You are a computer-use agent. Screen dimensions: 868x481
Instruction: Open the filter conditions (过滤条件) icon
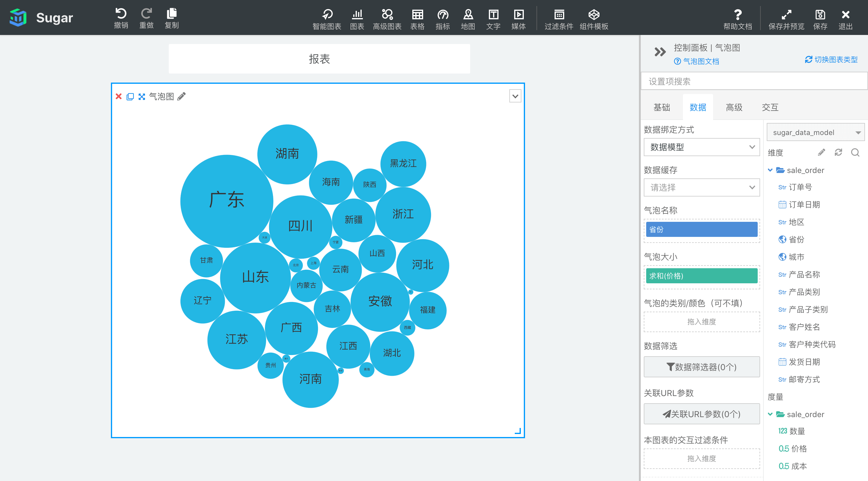559,14
